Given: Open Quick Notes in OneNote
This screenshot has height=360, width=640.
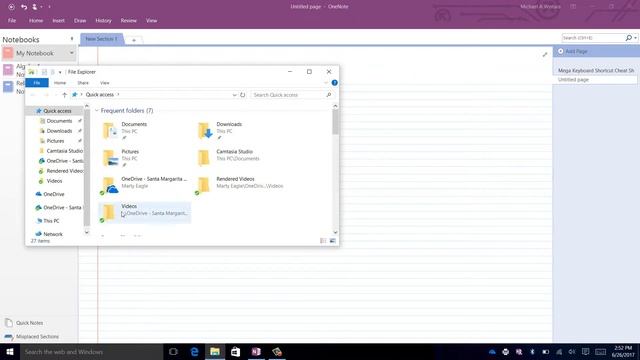Looking at the screenshot, I should tap(29, 323).
